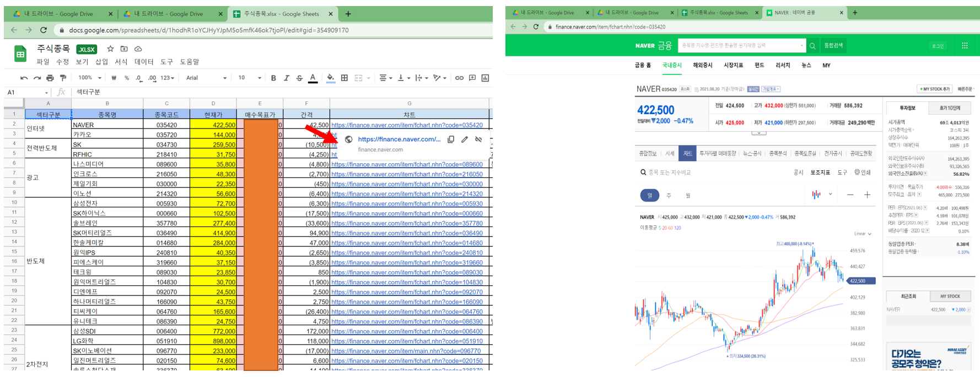Move the document with folder icon
This screenshot has width=980, height=377.
coord(124,49)
